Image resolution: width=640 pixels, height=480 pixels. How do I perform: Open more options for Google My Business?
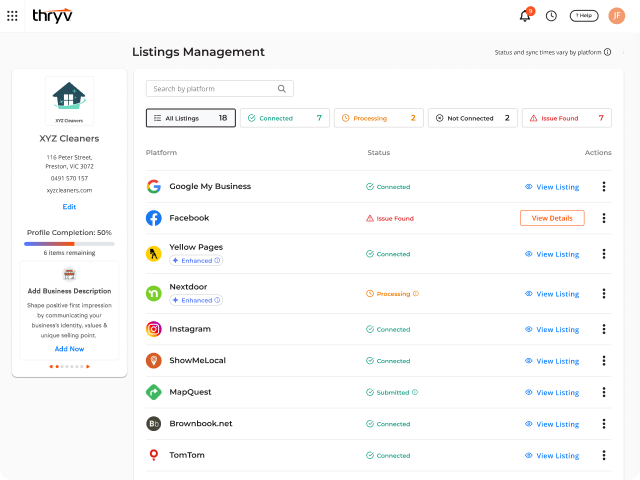click(x=604, y=187)
